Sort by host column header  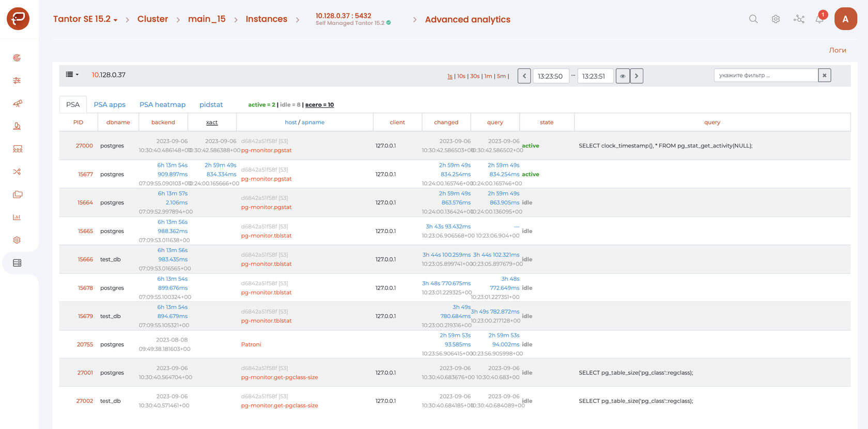click(x=290, y=122)
